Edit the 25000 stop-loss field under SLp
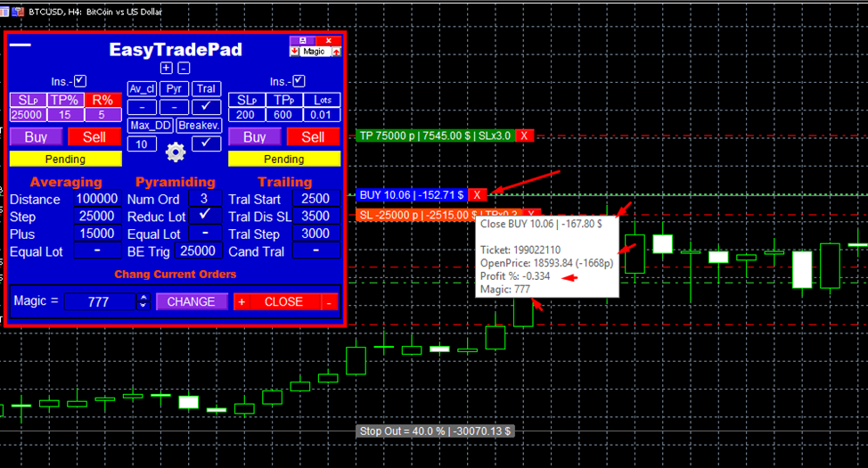Image resolution: width=868 pixels, height=468 pixels. pyautogui.click(x=27, y=115)
